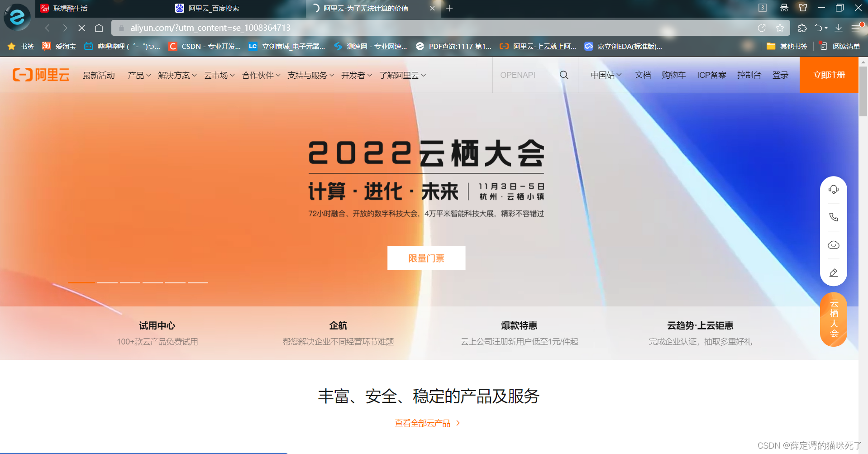The height and width of the screenshot is (454, 868).
Task: Open 其他书签 folder
Action: pos(787,46)
